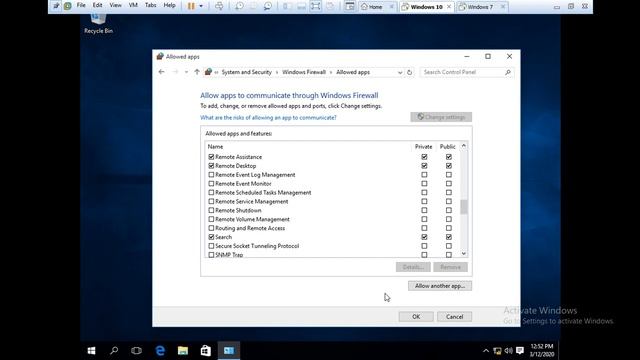
Task: Click the VMware pause virtual machine icon
Action: (x=191, y=6)
